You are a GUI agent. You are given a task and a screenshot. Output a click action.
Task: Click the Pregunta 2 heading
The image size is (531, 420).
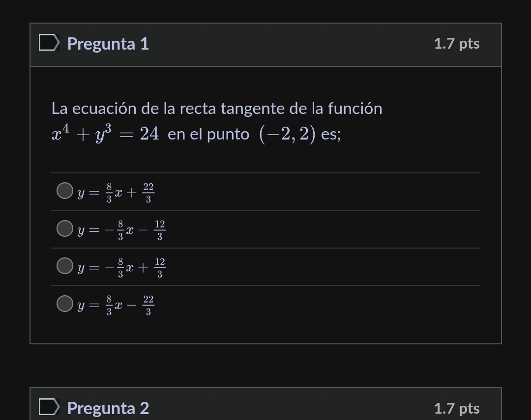[107, 408]
